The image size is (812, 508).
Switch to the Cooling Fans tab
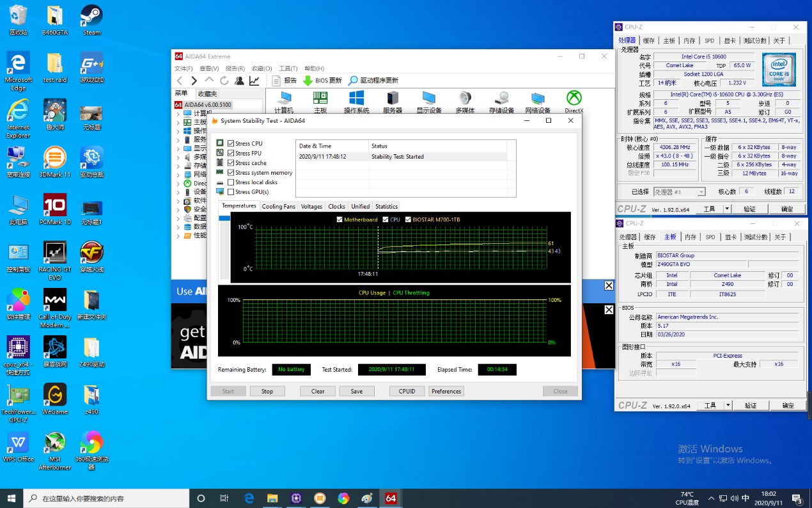click(x=279, y=207)
